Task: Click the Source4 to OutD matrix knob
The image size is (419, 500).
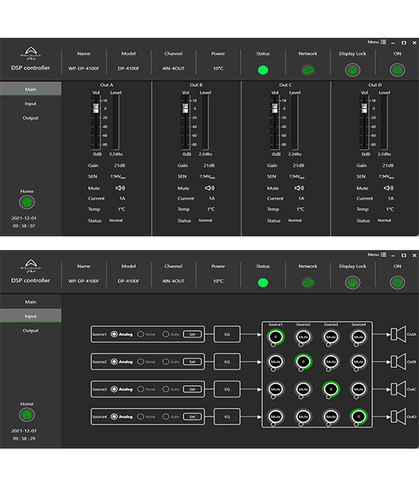Action: pos(359,417)
